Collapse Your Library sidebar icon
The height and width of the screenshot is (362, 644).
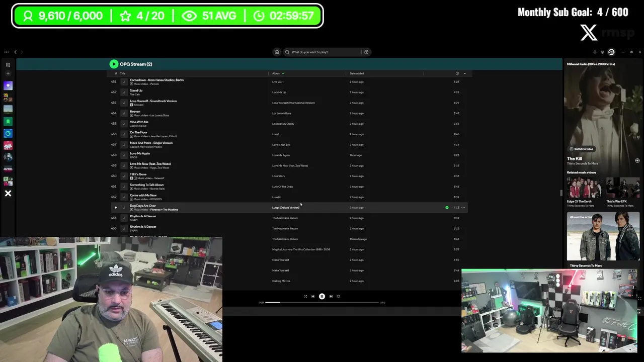click(x=8, y=64)
